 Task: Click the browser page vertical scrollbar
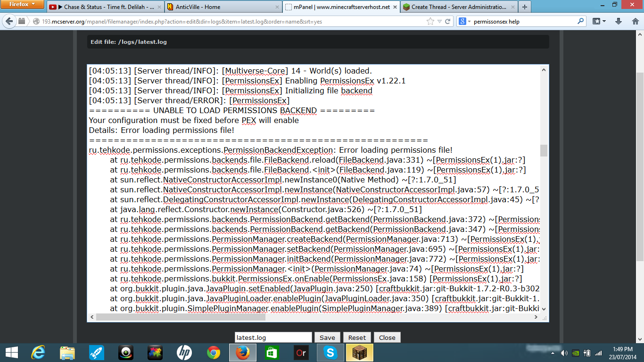click(x=640, y=167)
